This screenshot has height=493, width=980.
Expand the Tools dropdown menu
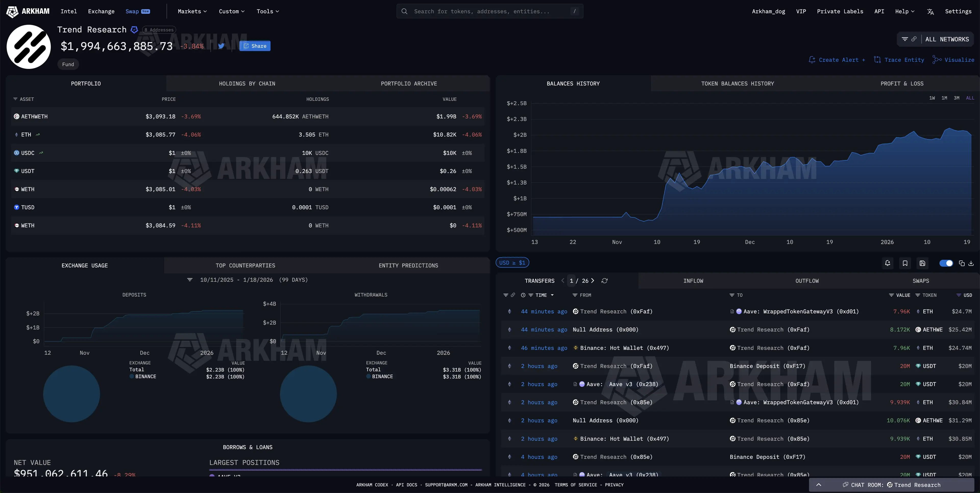point(267,11)
